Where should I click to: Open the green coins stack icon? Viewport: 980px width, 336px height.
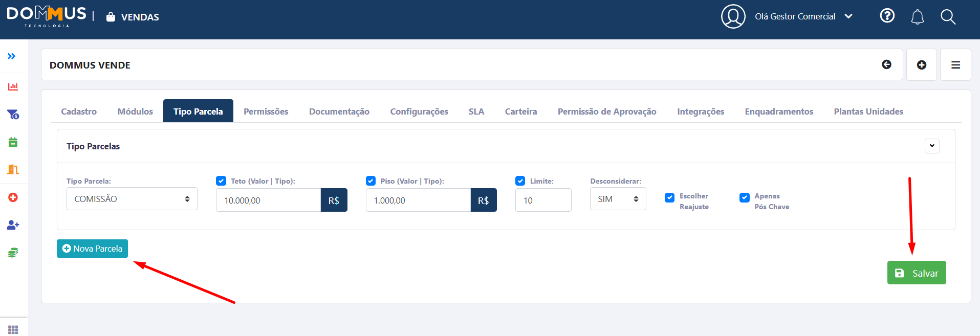[x=13, y=253]
